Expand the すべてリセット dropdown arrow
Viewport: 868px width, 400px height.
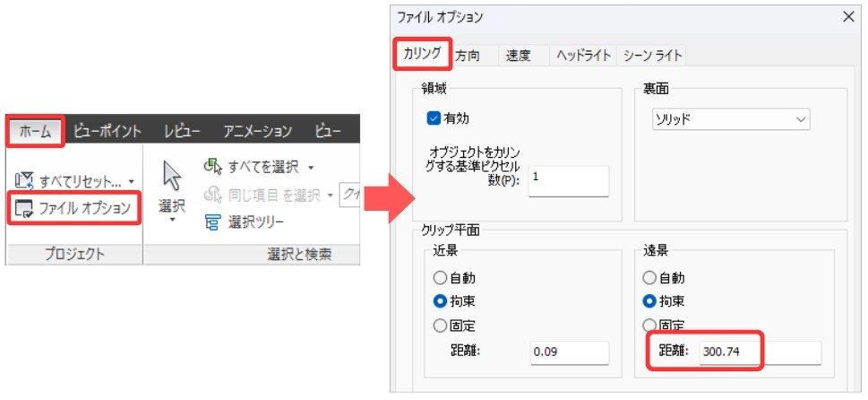(131, 181)
